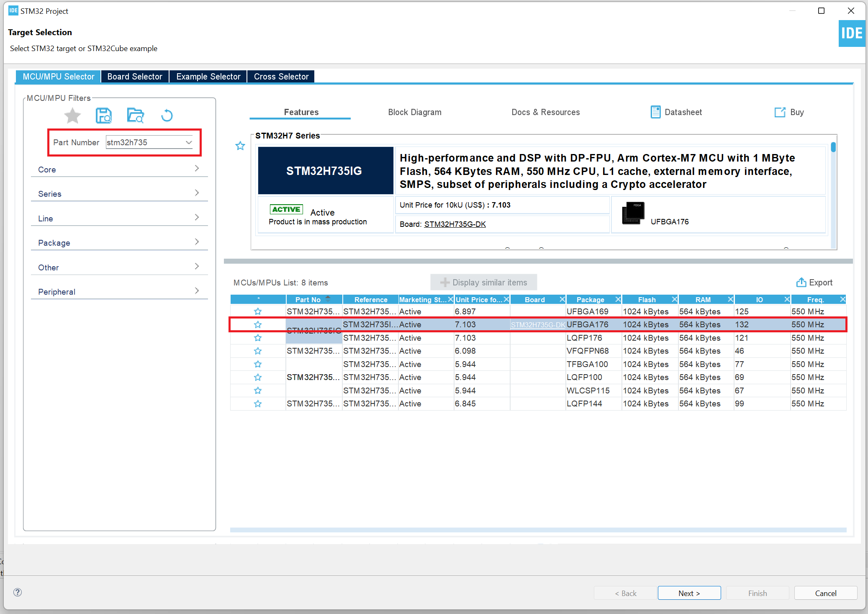868x614 pixels.
Task: Close the Flash column with X
Action: [x=674, y=299]
